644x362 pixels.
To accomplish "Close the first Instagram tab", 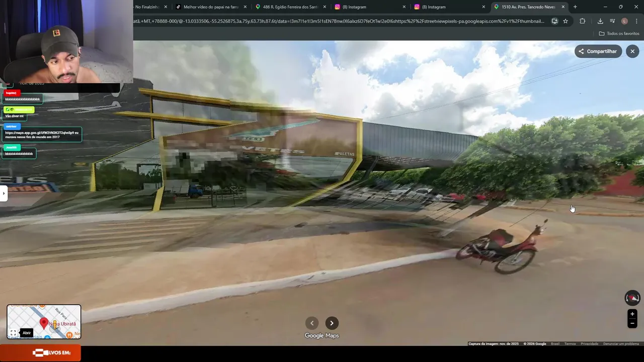I will [x=404, y=7].
